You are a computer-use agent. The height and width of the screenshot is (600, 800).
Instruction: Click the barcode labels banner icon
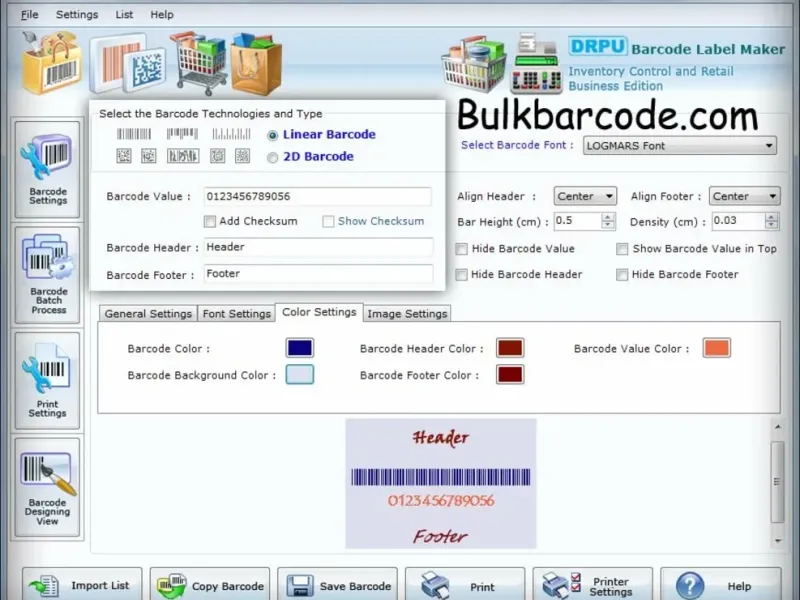click(x=128, y=63)
